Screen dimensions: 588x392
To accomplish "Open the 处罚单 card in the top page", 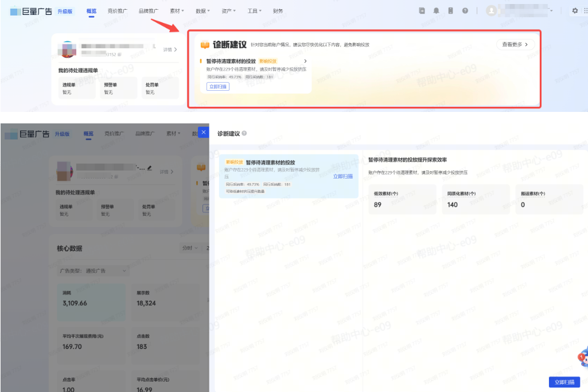I will (x=160, y=88).
